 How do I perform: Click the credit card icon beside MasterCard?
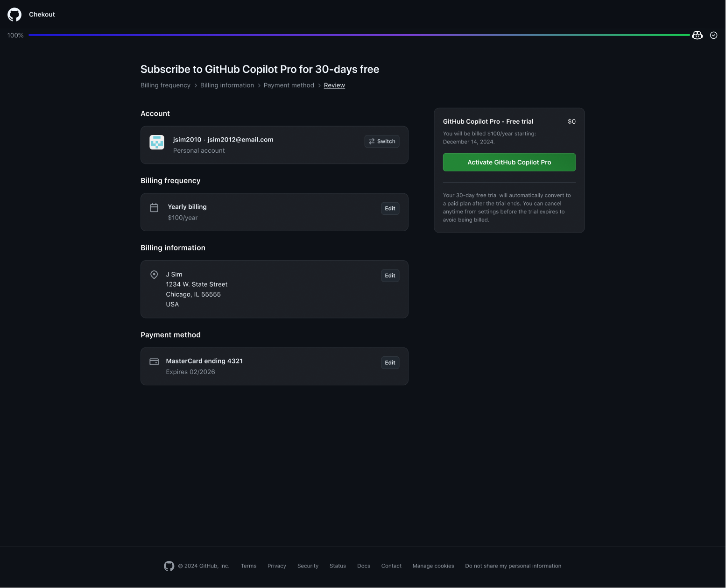tap(154, 362)
